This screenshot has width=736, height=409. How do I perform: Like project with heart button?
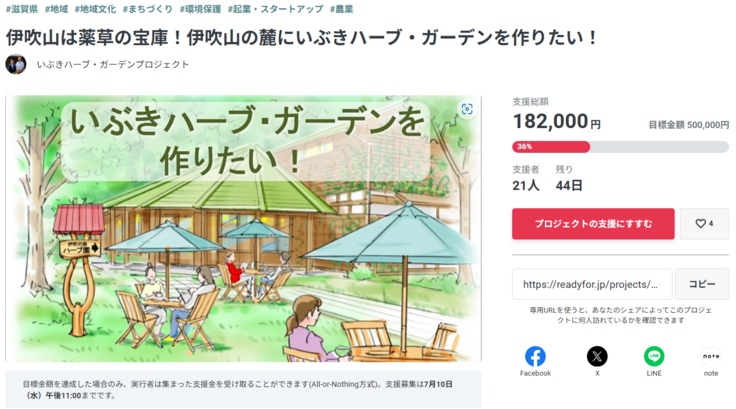click(x=704, y=224)
